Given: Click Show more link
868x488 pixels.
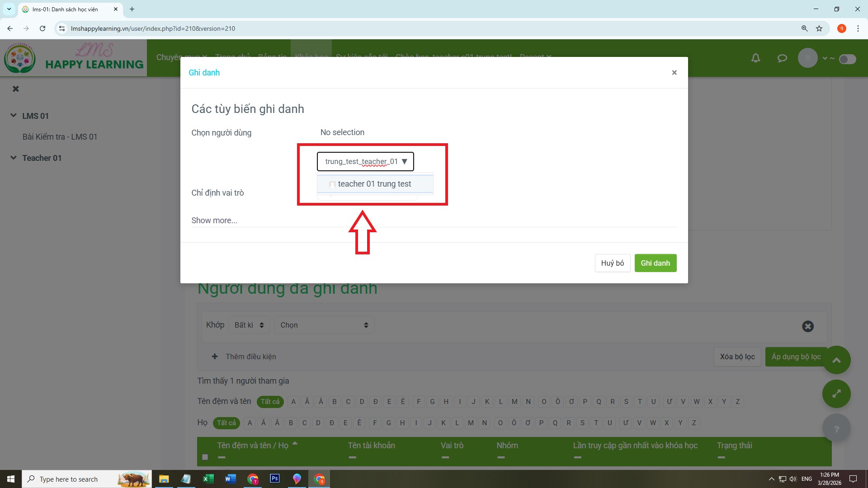Looking at the screenshot, I should click(x=214, y=221).
